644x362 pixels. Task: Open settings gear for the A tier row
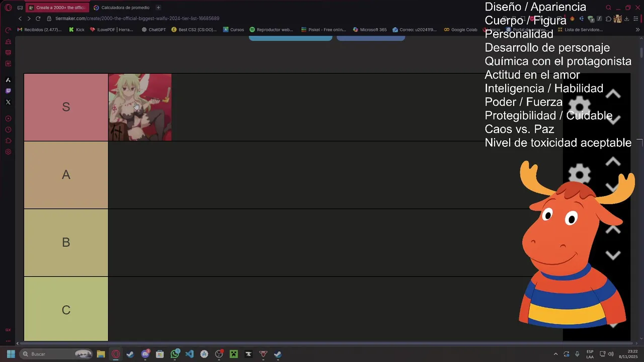click(x=579, y=174)
